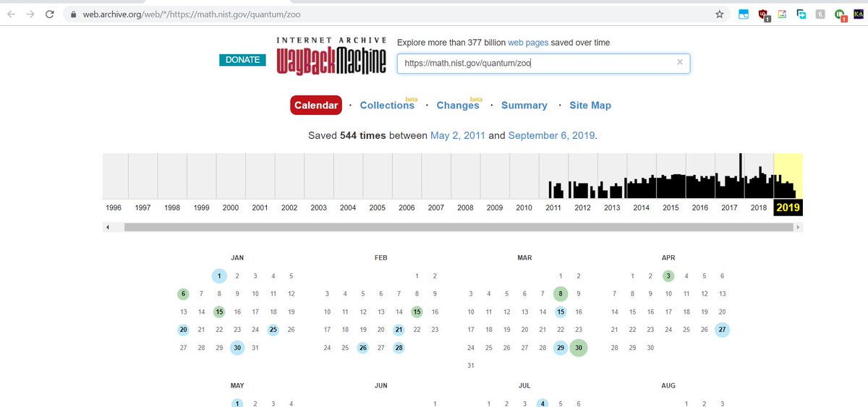Click the timeline scrollbar left arrow
This screenshot has height=407, width=868.
click(109, 227)
